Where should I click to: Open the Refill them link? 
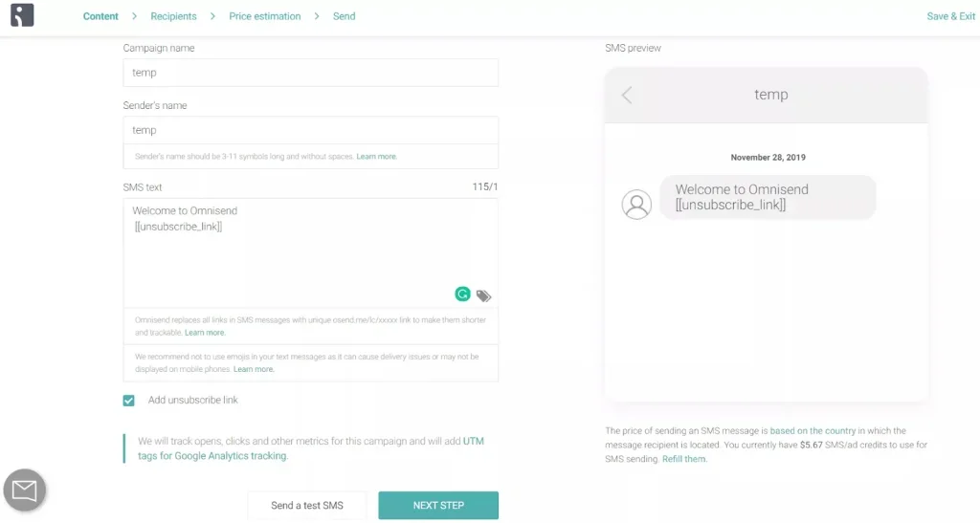[x=684, y=459]
